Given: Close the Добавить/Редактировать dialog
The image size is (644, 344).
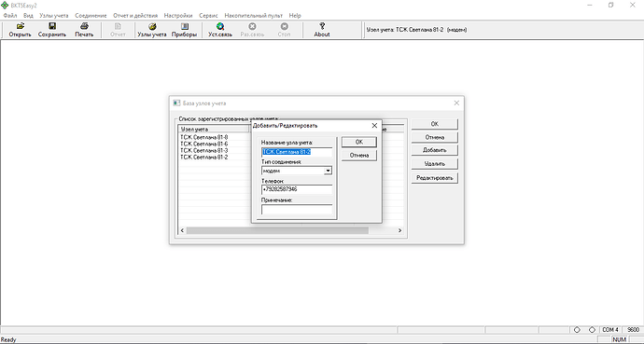Looking at the screenshot, I should [x=374, y=126].
